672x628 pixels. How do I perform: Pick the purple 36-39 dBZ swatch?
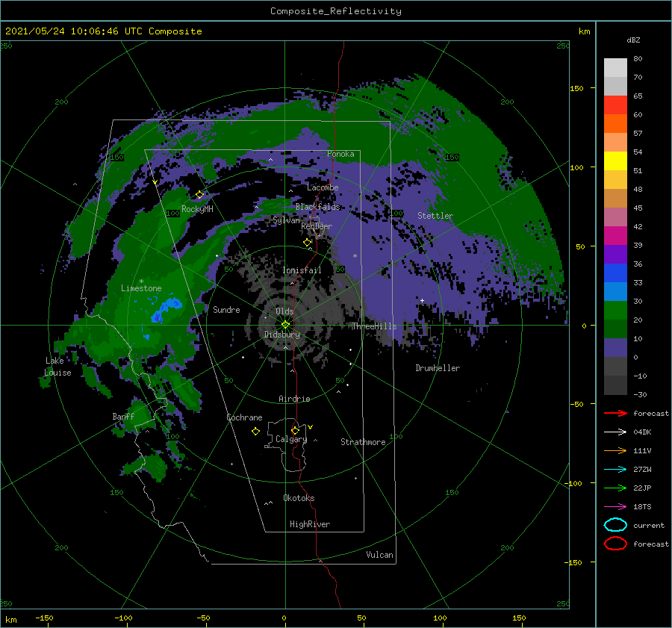click(x=615, y=255)
